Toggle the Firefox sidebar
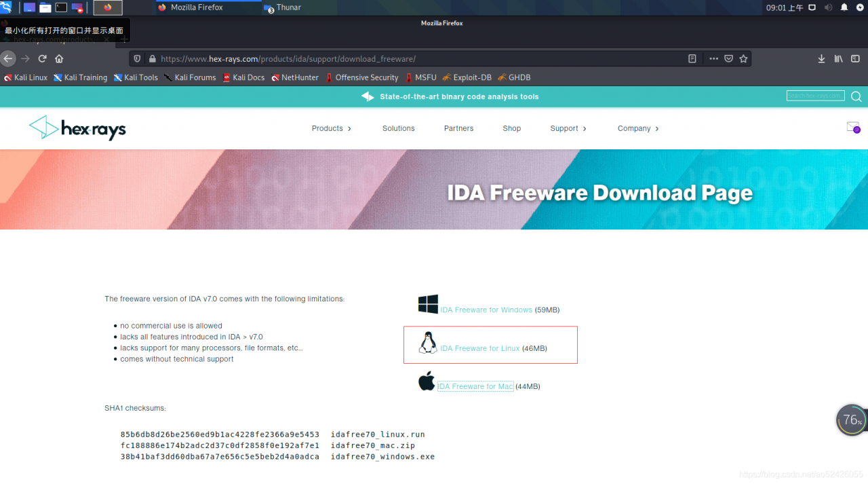This screenshot has width=868, height=484. pos(856,59)
